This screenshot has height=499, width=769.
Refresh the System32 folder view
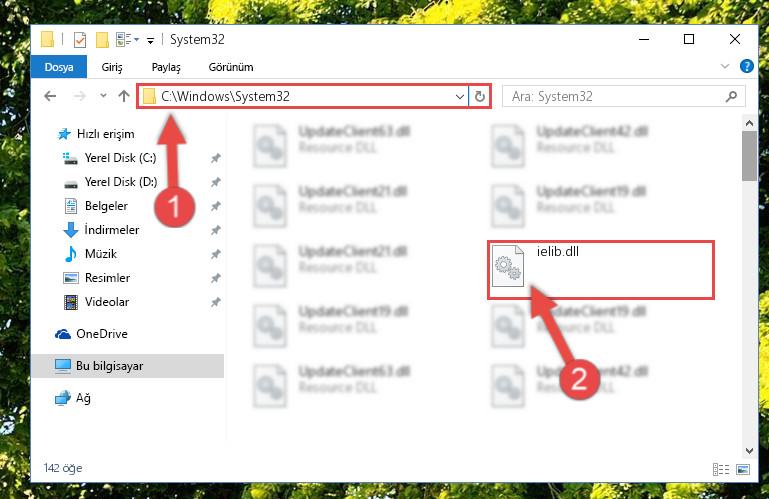point(480,96)
